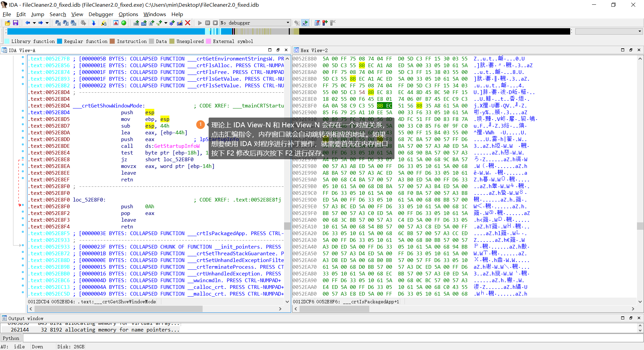Pause the process with the pause button
This screenshot has width=644, height=350.
(208, 23)
